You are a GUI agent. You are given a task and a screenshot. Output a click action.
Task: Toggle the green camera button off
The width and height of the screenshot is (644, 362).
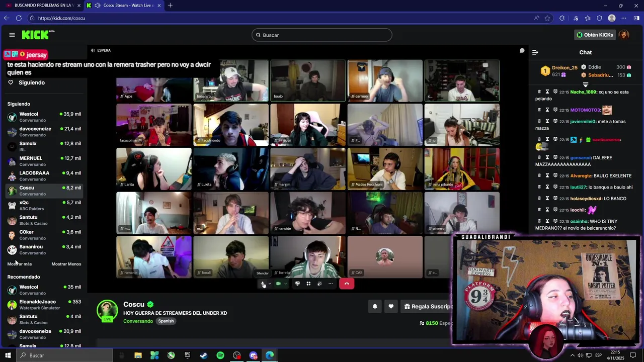[x=278, y=284]
